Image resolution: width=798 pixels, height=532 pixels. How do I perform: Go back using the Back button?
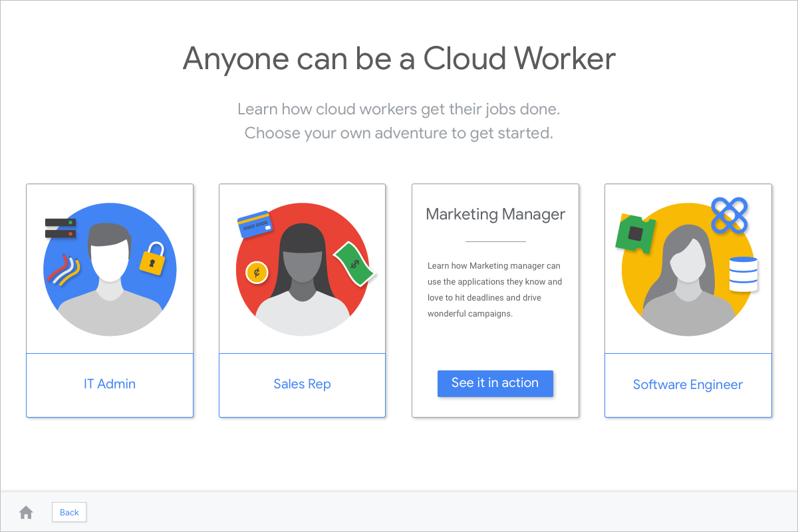tap(69, 512)
